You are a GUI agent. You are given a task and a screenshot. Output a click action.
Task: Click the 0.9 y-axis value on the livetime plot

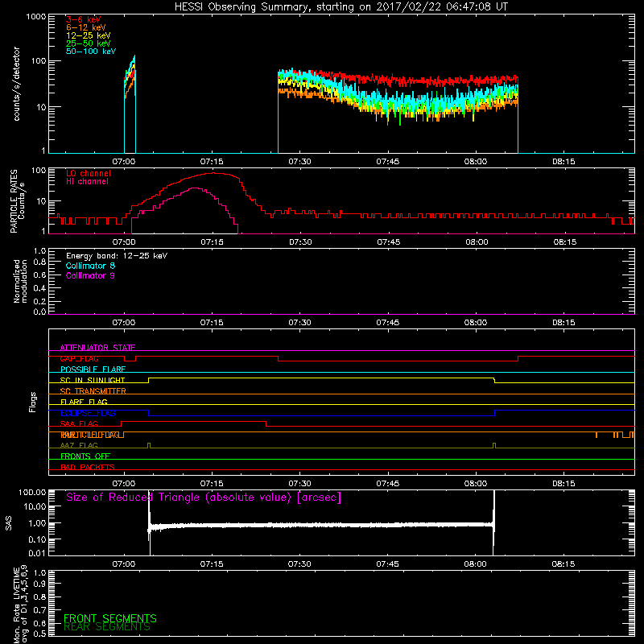[39, 584]
